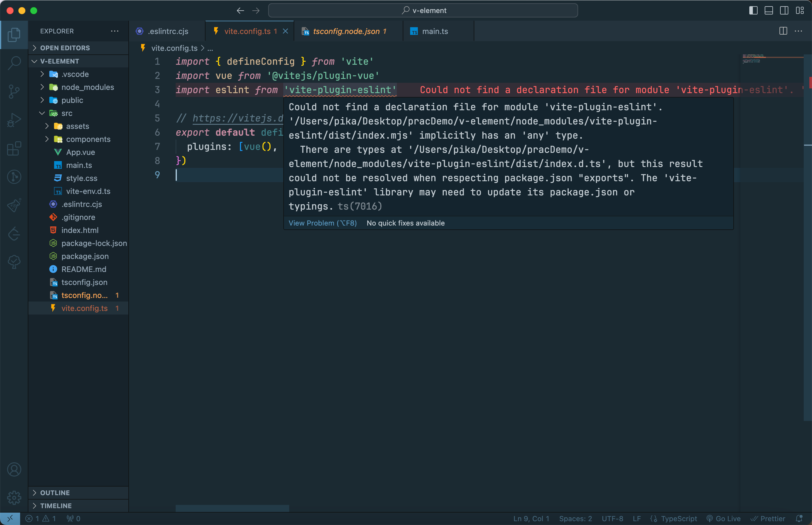Split the editor to the right
Viewport: 812px width, 525px height.
click(783, 31)
